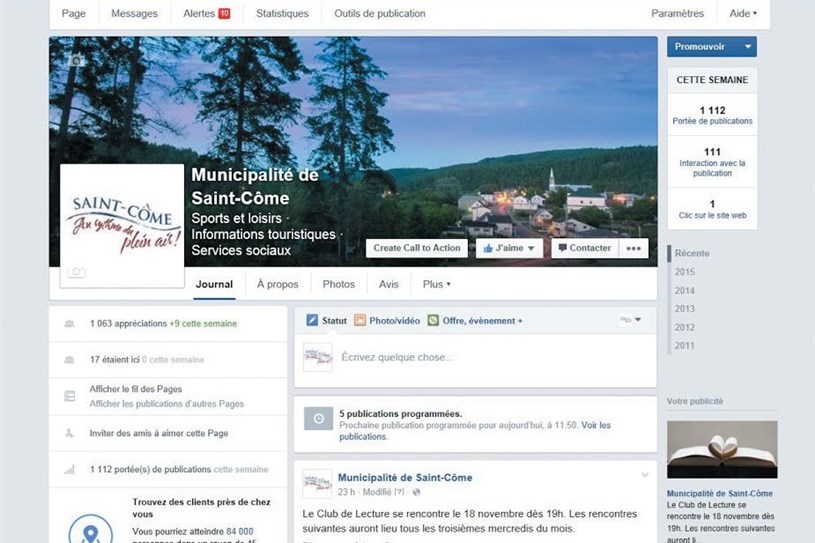Select the Journal tab
The width and height of the screenshot is (815, 543).
click(214, 284)
